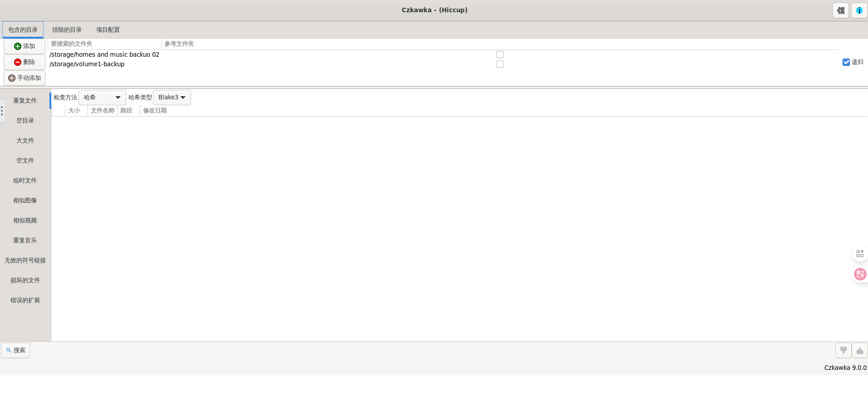Sort by the 大小 column header

pos(76,111)
